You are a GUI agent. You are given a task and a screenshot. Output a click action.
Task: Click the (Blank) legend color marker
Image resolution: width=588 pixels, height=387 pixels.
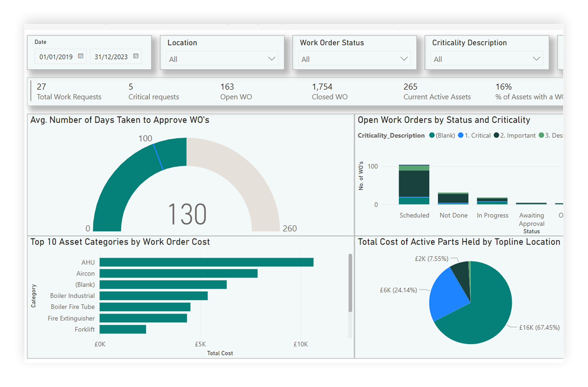432,135
